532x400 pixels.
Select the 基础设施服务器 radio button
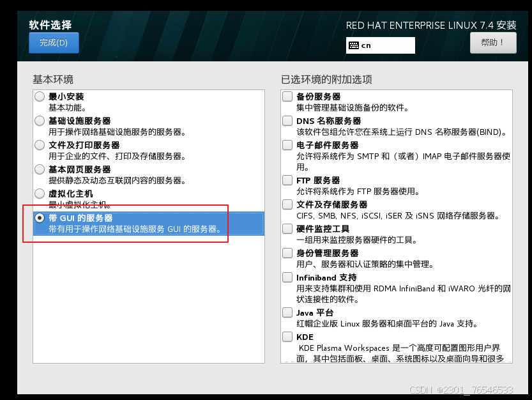(40, 121)
